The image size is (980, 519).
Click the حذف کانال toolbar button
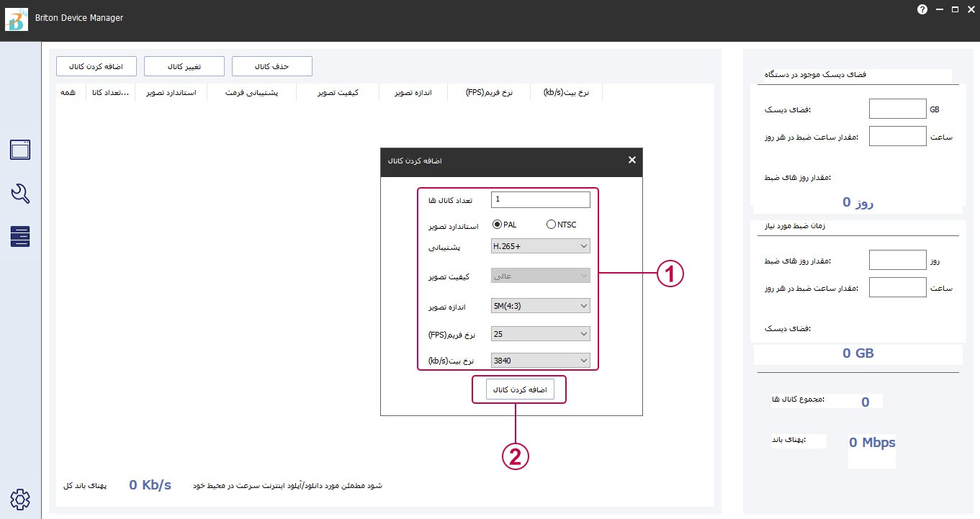click(x=271, y=66)
